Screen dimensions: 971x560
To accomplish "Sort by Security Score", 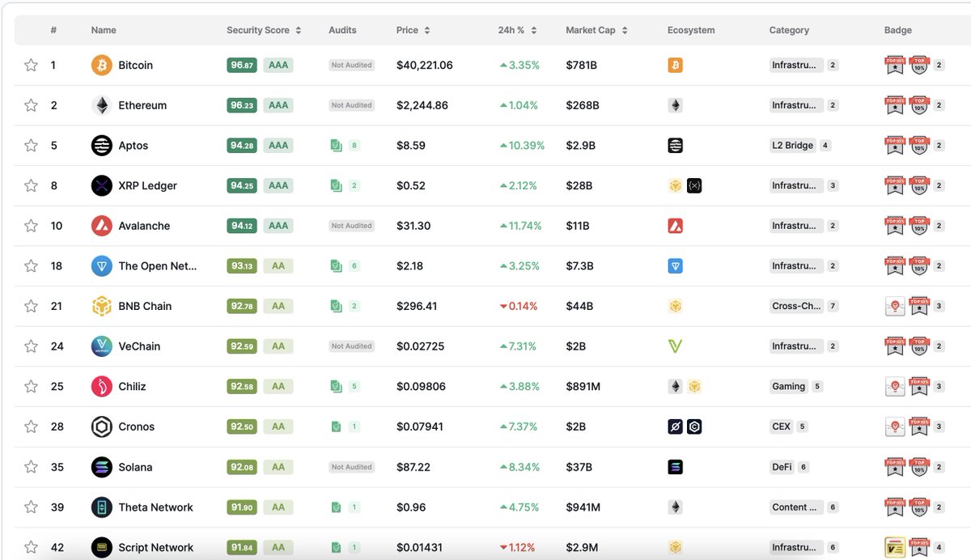I will pos(259,29).
